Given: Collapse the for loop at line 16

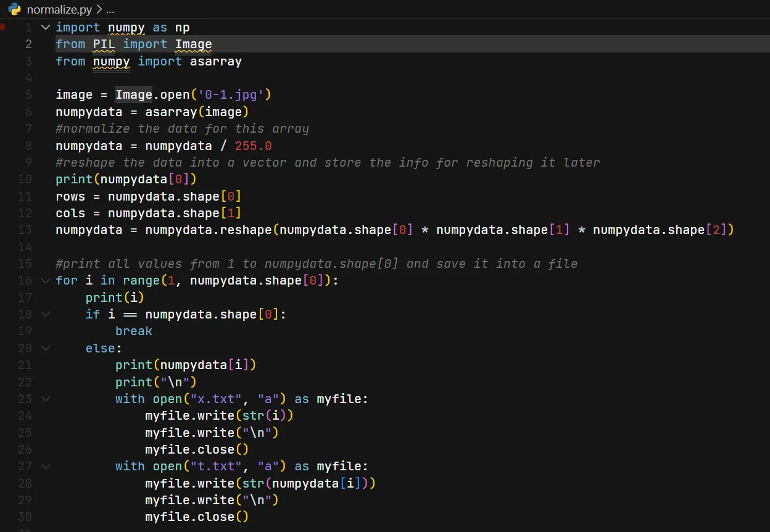Looking at the screenshot, I should [45, 281].
